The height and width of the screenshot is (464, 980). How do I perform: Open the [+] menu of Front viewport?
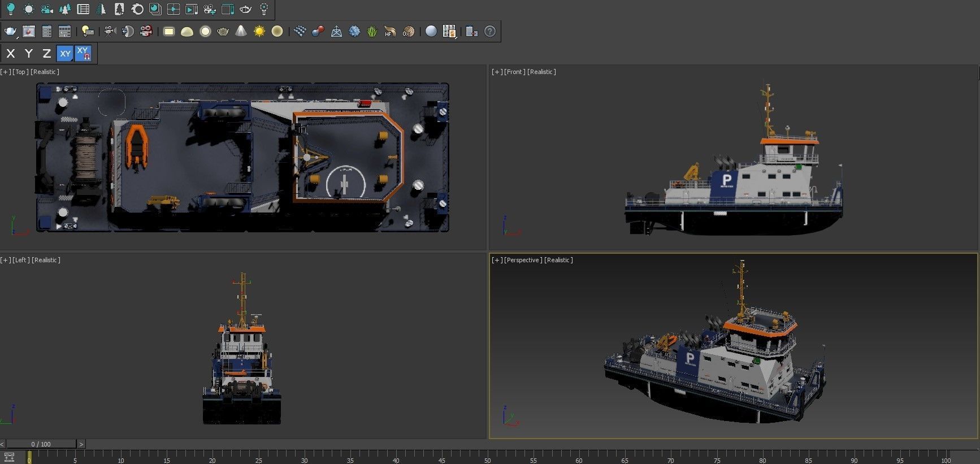[497, 72]
